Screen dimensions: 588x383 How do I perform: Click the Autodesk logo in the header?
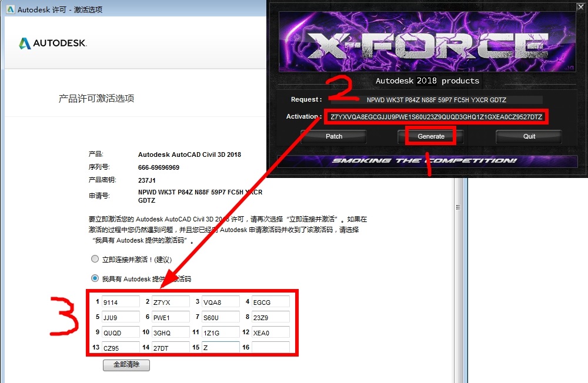pyautogui.click(x=53, y=43)
